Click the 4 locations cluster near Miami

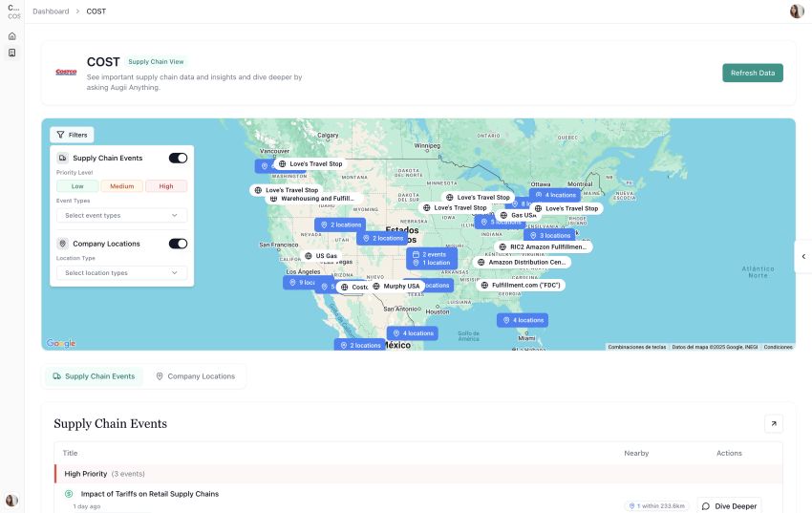pos(523,320)
